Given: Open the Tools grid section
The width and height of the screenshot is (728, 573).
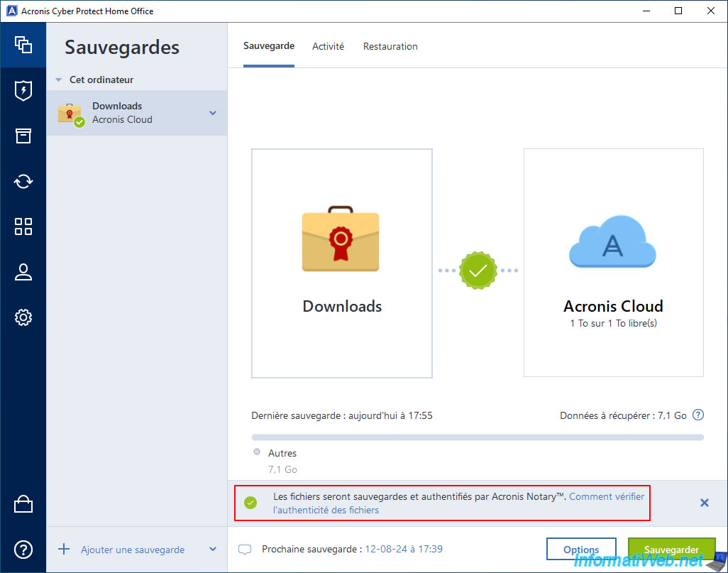Looking at the screenshot, I should coord(23,227).
